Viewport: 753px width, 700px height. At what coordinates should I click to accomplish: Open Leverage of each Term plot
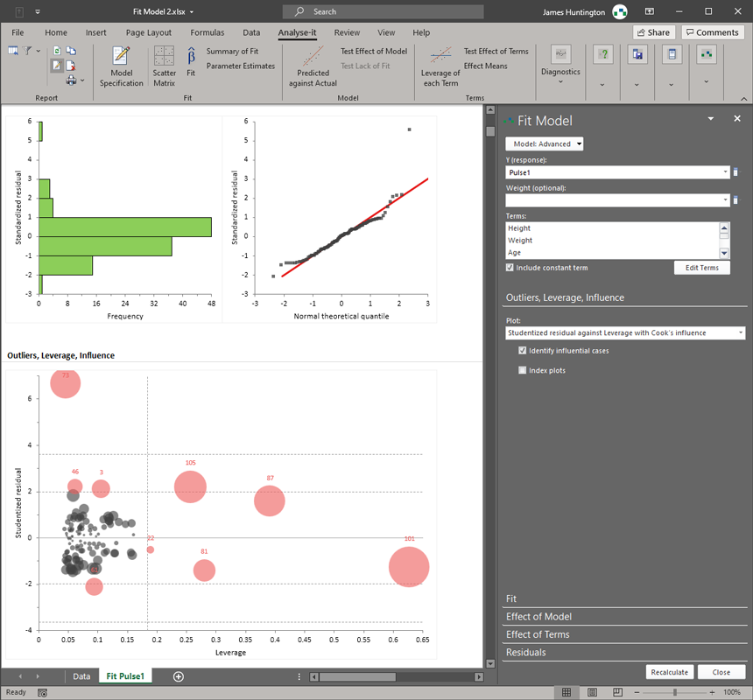(x=440, y=66)
